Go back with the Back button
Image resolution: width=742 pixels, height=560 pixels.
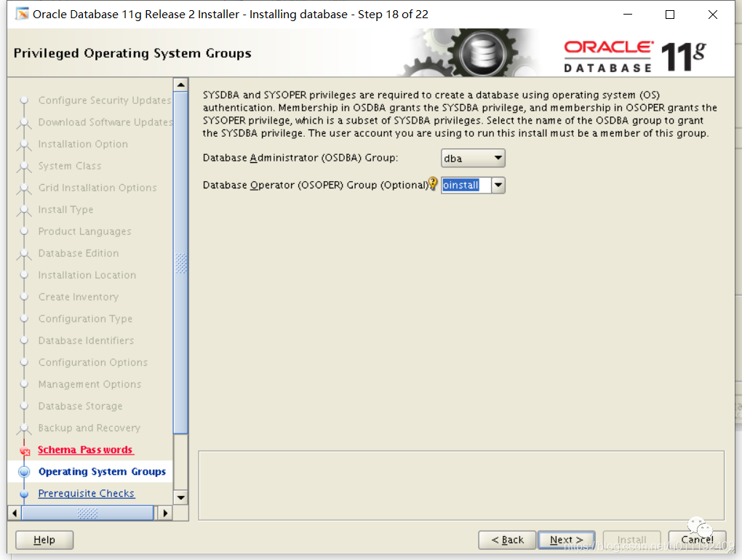507,540
